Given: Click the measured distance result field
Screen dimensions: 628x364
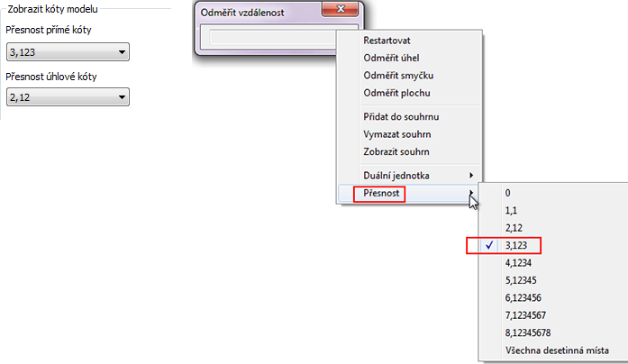Looking at the screenshot, I should click(x=272, y=37).
